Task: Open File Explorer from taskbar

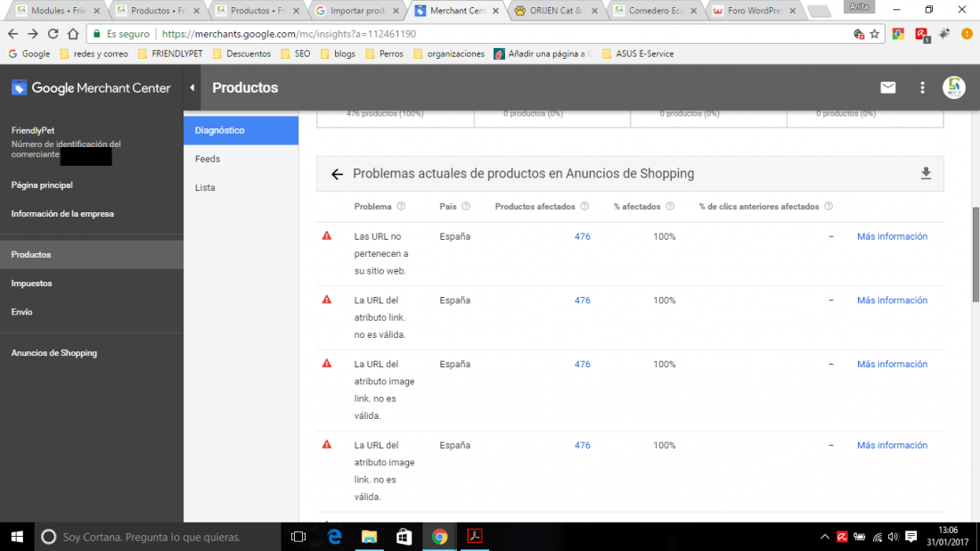Action: (x=370, y=537)
